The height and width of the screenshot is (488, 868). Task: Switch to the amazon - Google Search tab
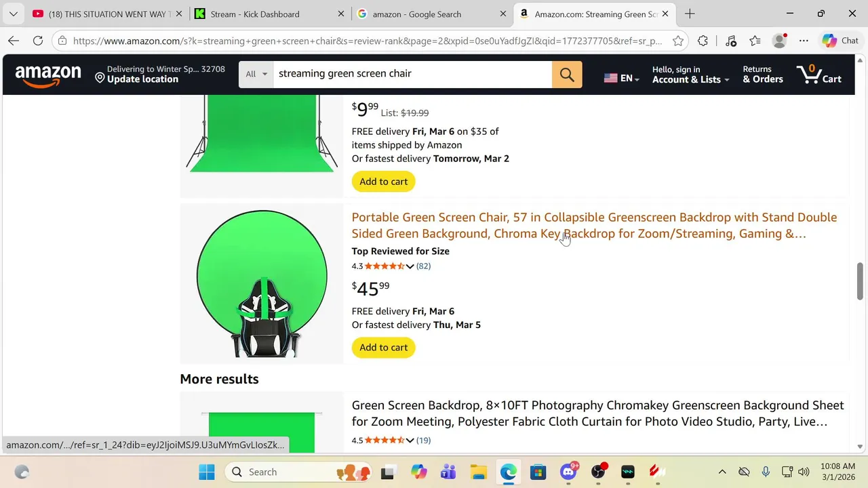(x=416, y=14)
